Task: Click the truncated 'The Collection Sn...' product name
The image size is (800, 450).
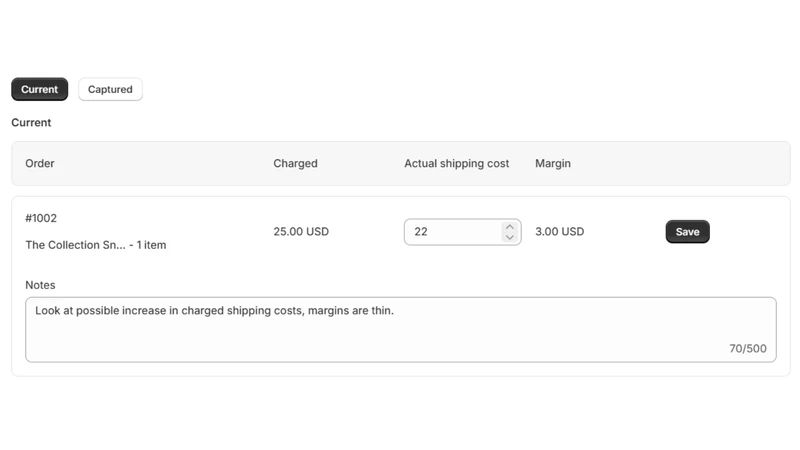Action: pyautogui.click(x=76, y=245)
